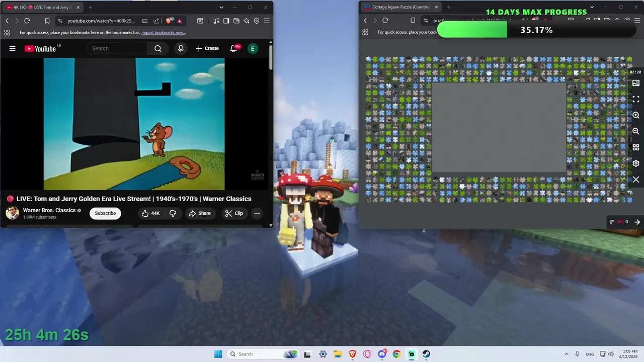Install app icon in YouTube address bar

(x=145, y=21)
